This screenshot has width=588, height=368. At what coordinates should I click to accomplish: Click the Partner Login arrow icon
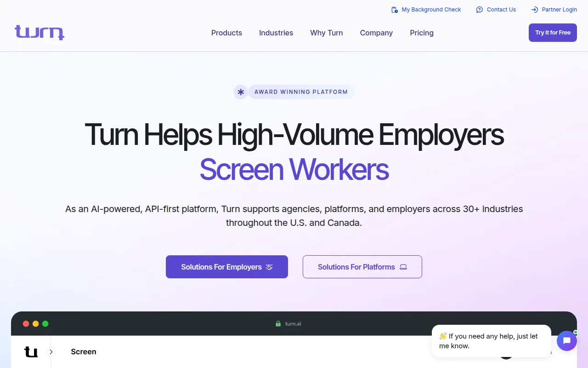pos(534,10)
